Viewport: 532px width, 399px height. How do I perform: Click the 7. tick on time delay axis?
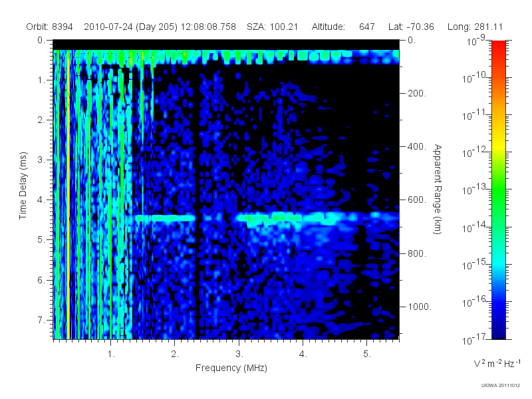41,320
